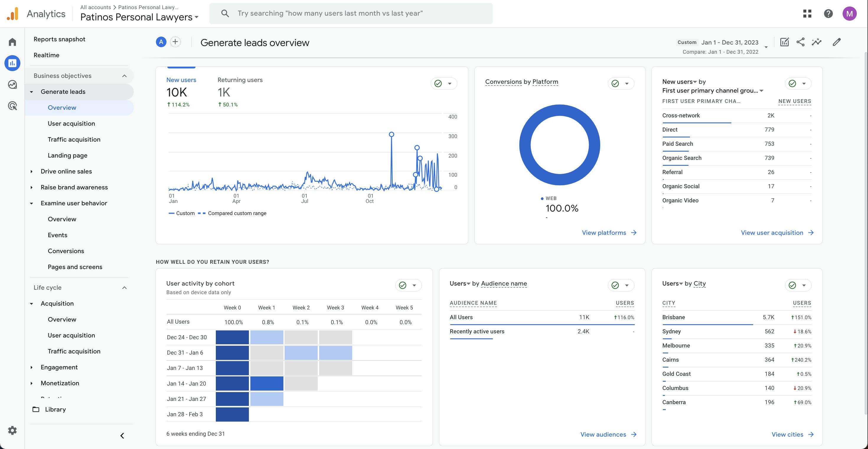Screen dimensions: 868x449
Task: Open the Home icon in left rail
Action: 12,42
